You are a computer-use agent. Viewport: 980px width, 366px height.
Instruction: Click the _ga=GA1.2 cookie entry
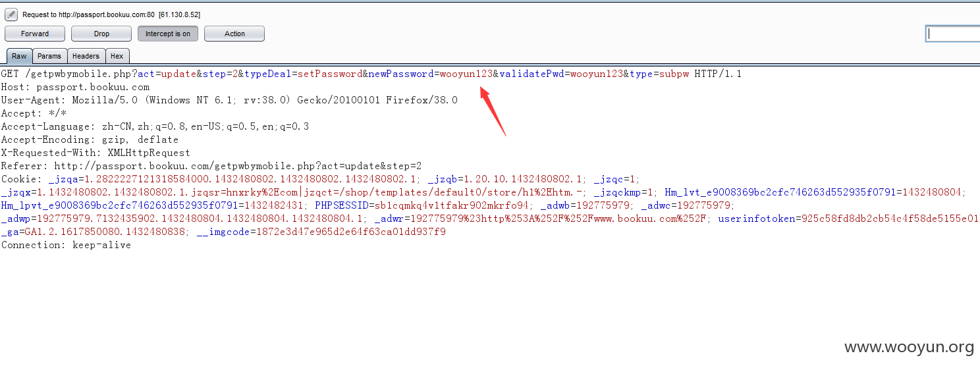94,232
